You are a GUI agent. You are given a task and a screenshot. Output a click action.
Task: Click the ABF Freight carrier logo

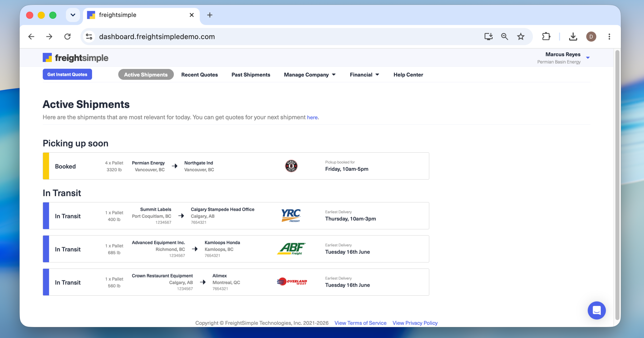coord(291,249)
